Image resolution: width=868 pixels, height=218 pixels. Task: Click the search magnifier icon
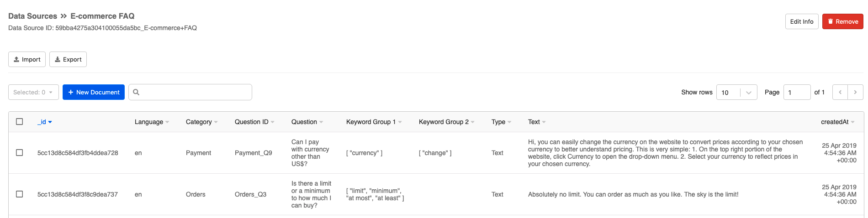click(x=136, y=92)
